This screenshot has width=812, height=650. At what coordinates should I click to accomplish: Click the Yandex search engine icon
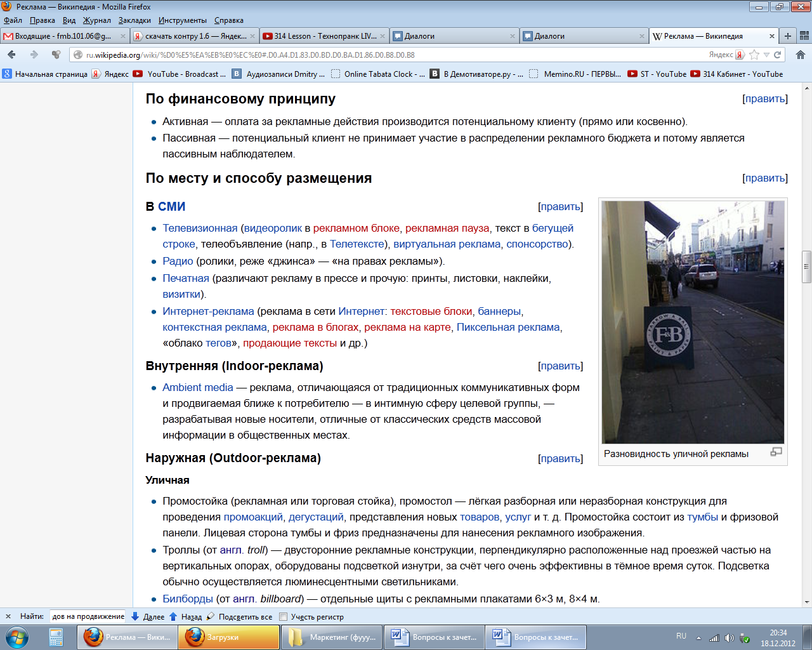pos(740,55)
